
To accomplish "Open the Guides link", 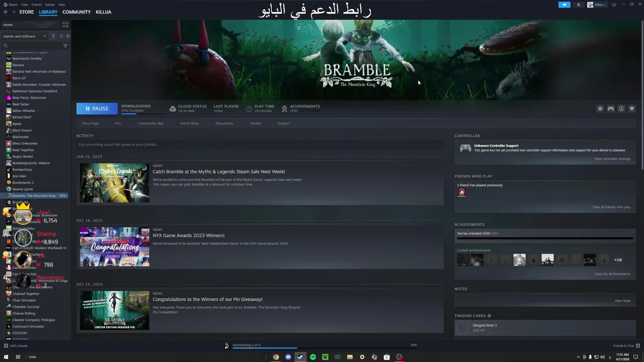I will [x=256, y=123].
